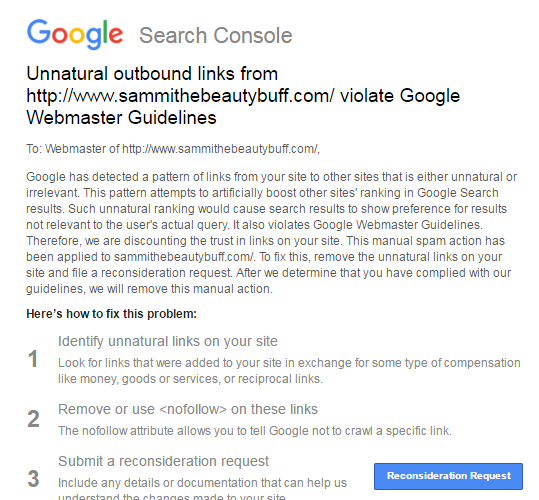Click the Google logo
This screenshot has height=500, width=539.
click(75, 34)
